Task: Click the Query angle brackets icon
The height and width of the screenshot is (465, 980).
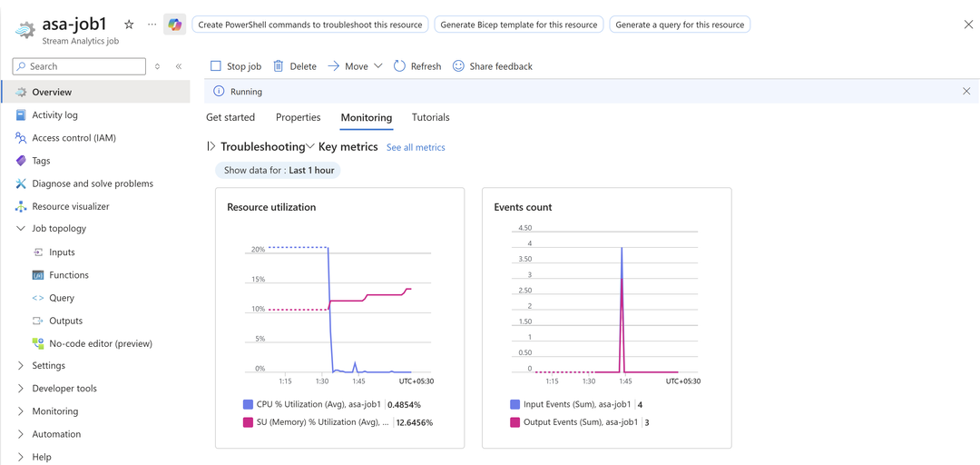Action: point(37,298)
